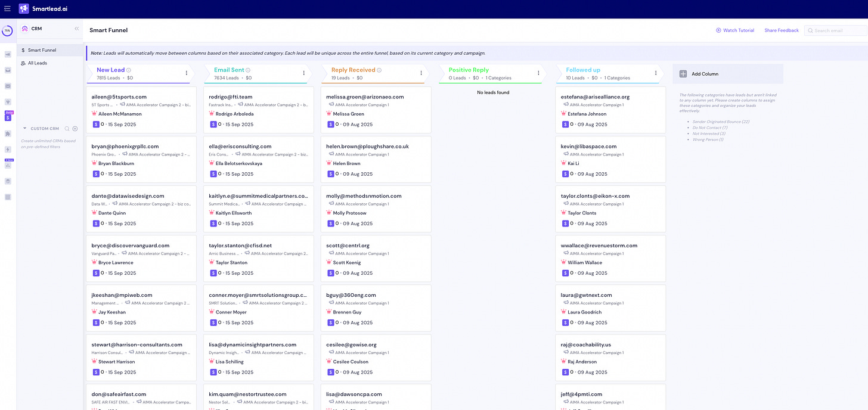Click name William Wallace on card
This screenshot has height=410, width=868.
pyautogui.click(x=585, y=263)
